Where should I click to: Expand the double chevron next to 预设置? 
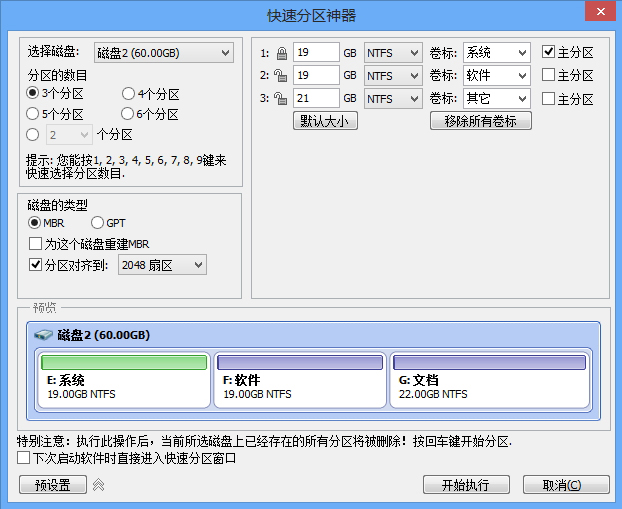pos(98,485)
